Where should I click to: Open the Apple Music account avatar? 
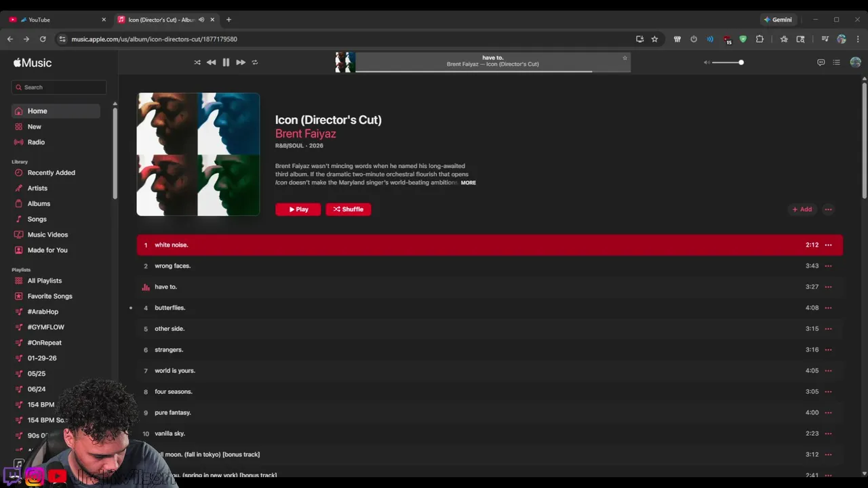(855, 62)
